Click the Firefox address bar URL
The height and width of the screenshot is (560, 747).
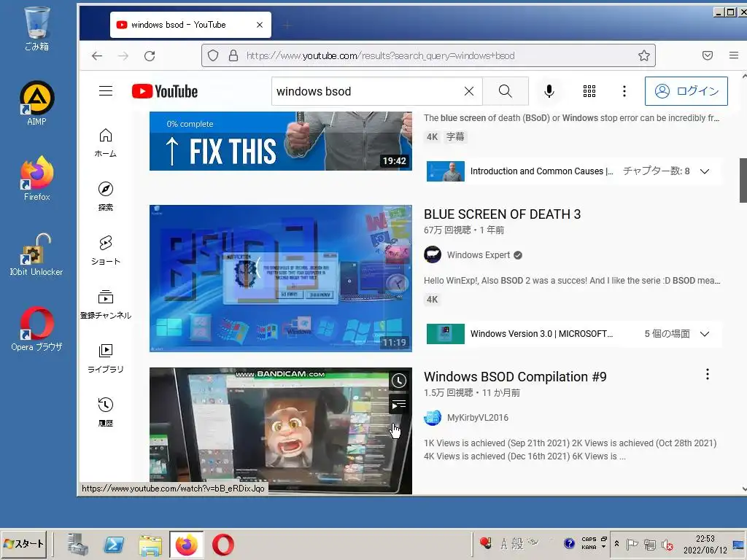tap(380, 55)
